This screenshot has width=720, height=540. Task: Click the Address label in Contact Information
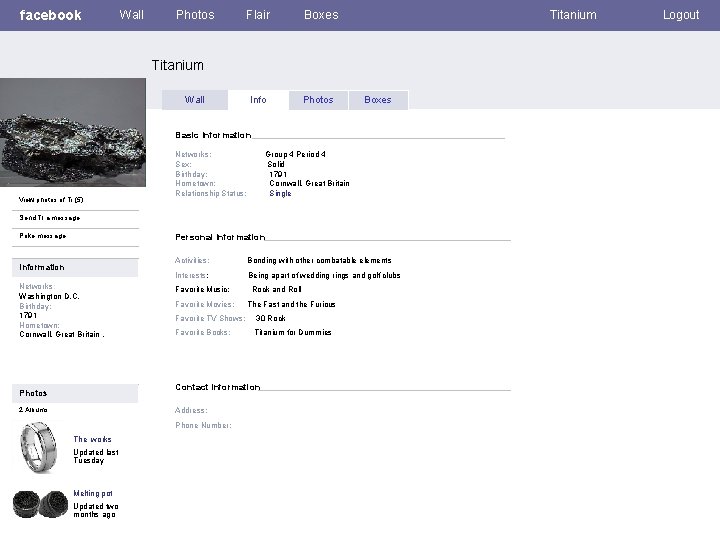click(x=191, y=410)
